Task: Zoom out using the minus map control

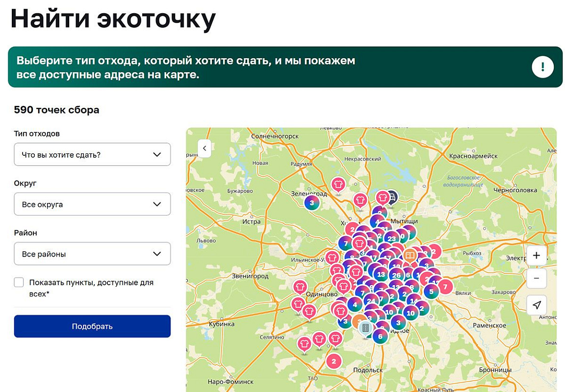Action: [536, 278]
